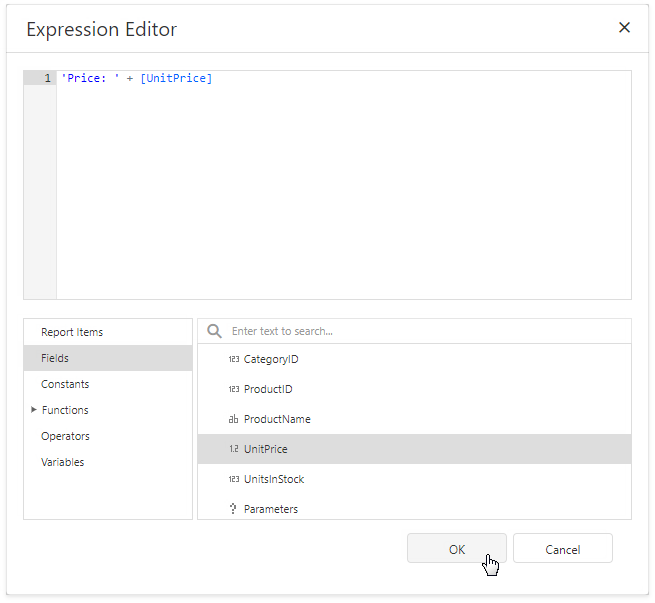
Task: Select Report Items category
Action: pos(108,332)
